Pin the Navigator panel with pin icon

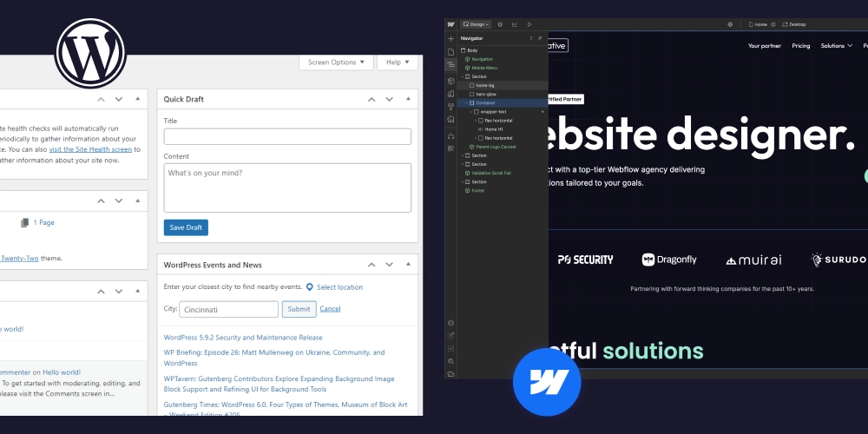540,38
